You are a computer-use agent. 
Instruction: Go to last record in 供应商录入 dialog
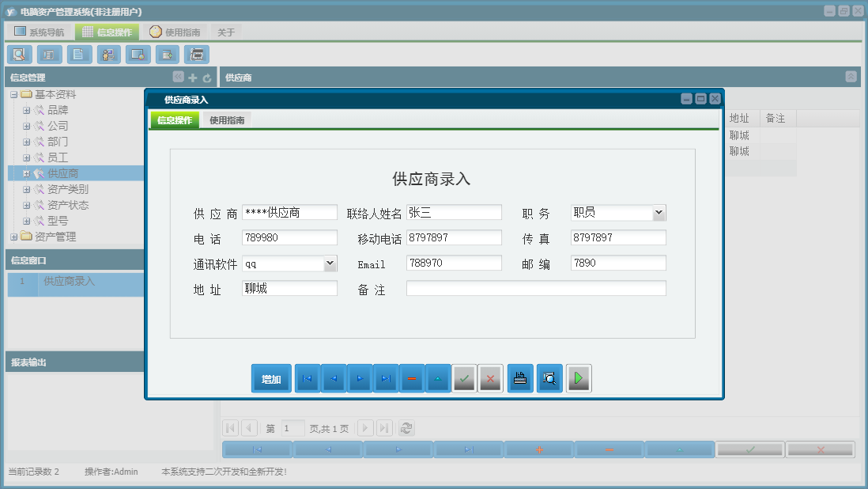pos(386,379)
